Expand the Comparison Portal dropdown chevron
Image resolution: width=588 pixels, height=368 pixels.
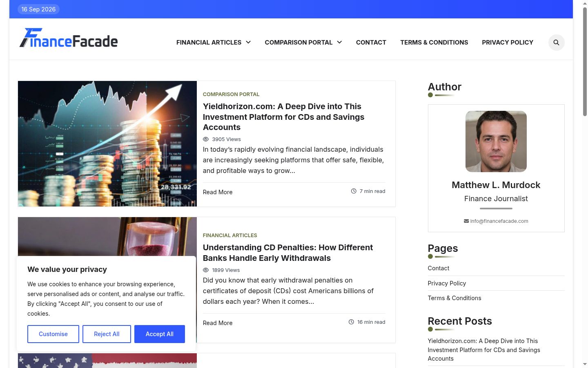click(339, 42)
